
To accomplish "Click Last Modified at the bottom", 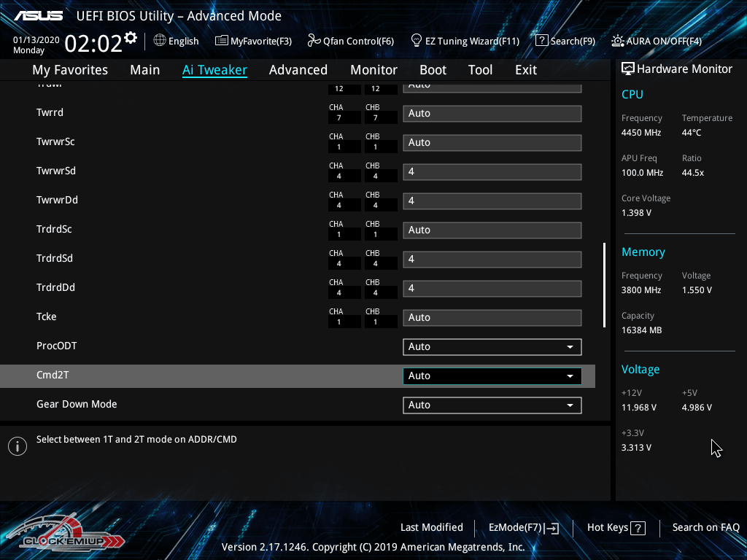I will point(431,527).
